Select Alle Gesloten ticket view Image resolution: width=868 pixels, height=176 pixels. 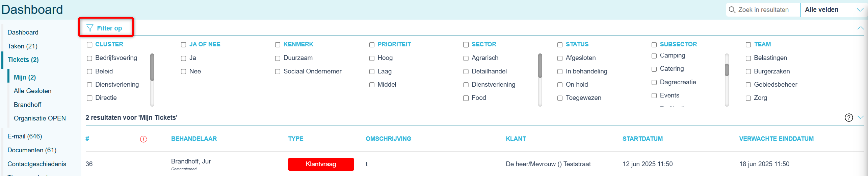click(32, 91)
